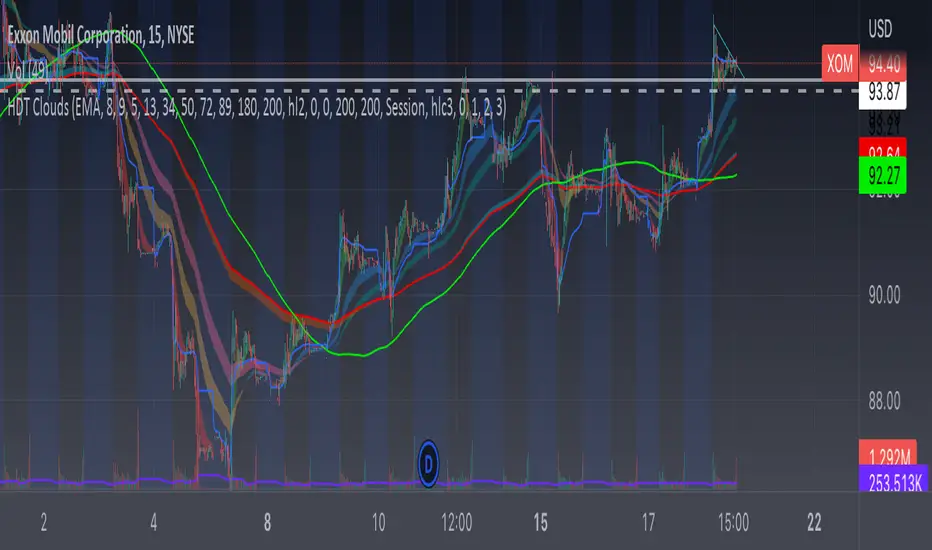Open the USD currency selector

[880, 29]
